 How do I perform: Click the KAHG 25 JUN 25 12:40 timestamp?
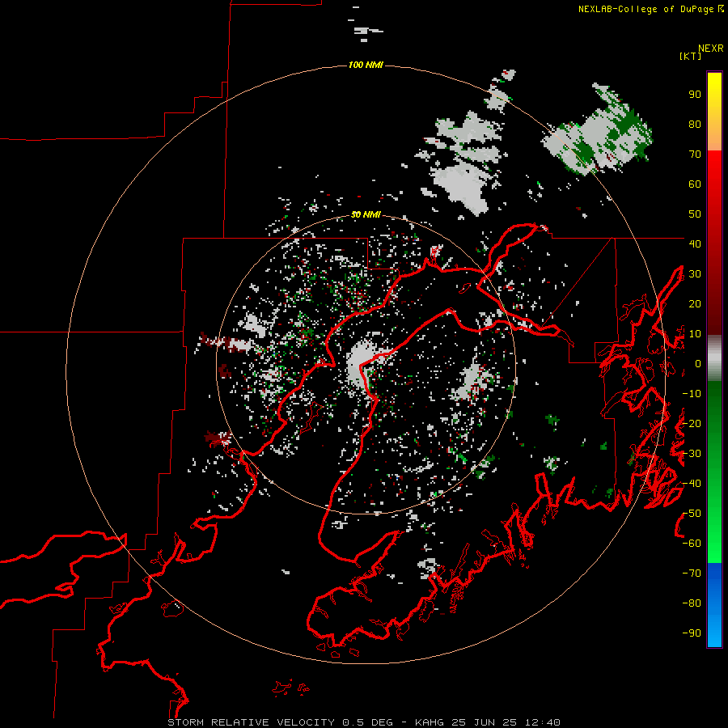[488, 722]
